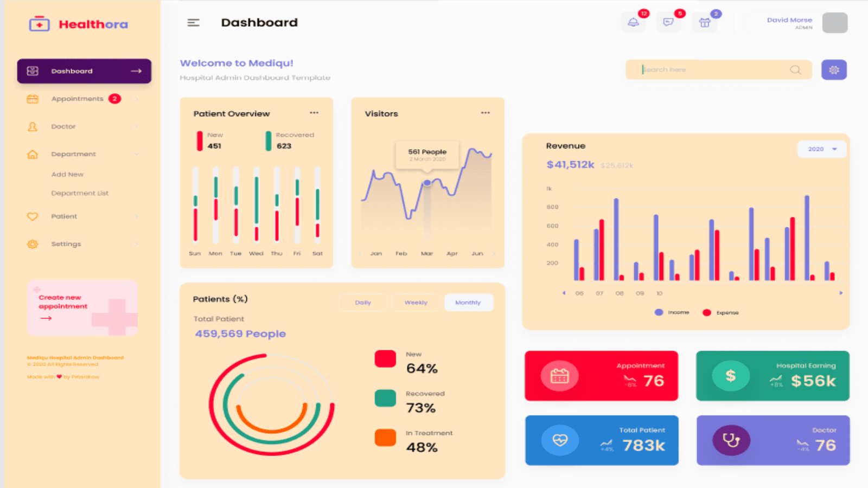Select Dashboard in the sidebar menu
The height and width of the screenshot is (488, 868).
click(72, 70)
